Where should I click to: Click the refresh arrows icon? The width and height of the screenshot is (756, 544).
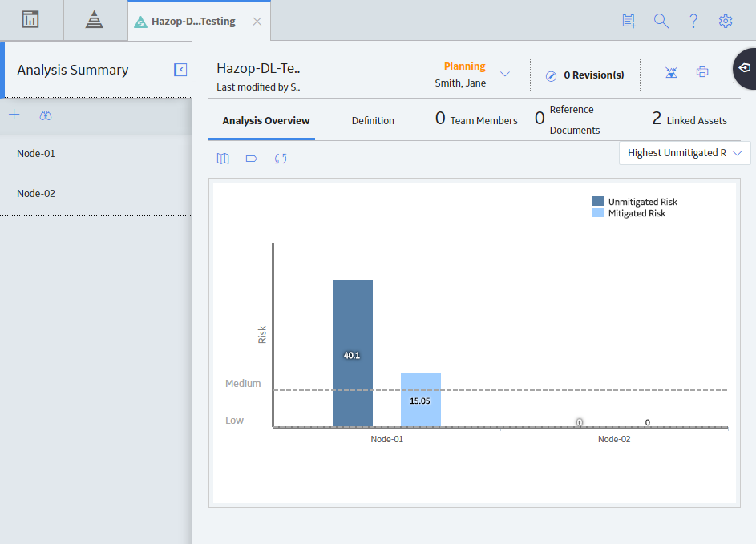coord(281,159)
